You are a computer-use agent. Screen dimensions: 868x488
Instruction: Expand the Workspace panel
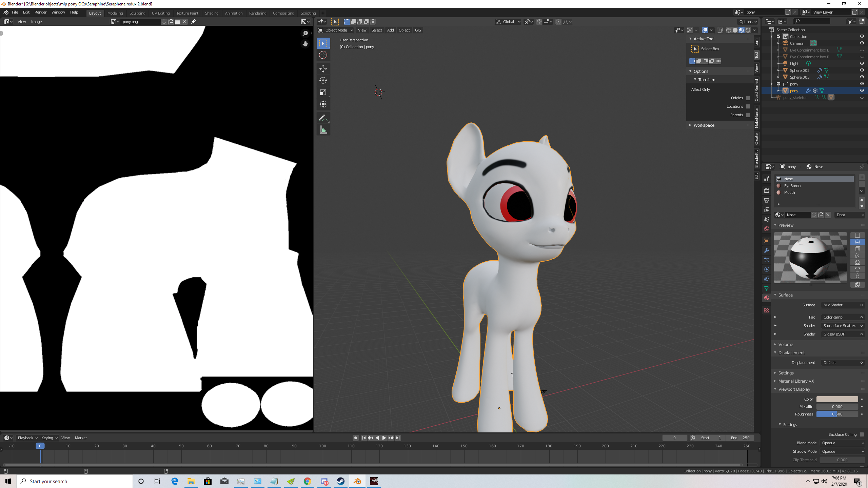click(x=704, y=125)
